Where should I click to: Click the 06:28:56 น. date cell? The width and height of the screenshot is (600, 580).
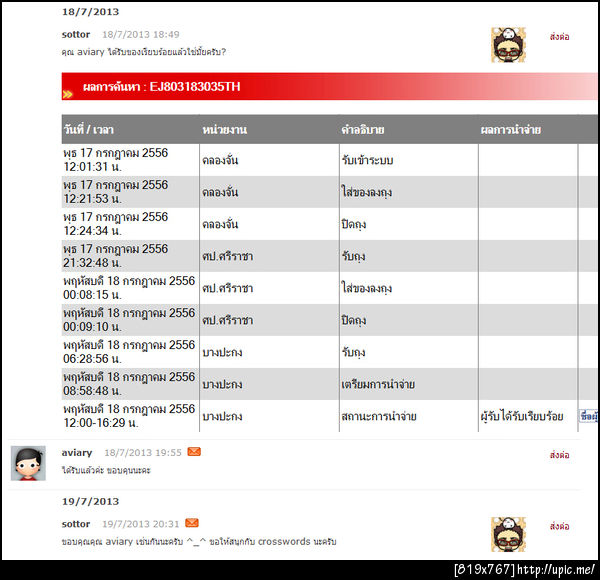click(x=130, y=352)
